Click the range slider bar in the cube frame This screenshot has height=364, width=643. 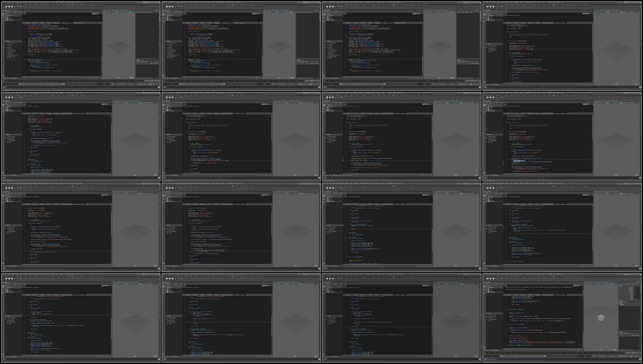pyautogui.click(x=523, y=356)
